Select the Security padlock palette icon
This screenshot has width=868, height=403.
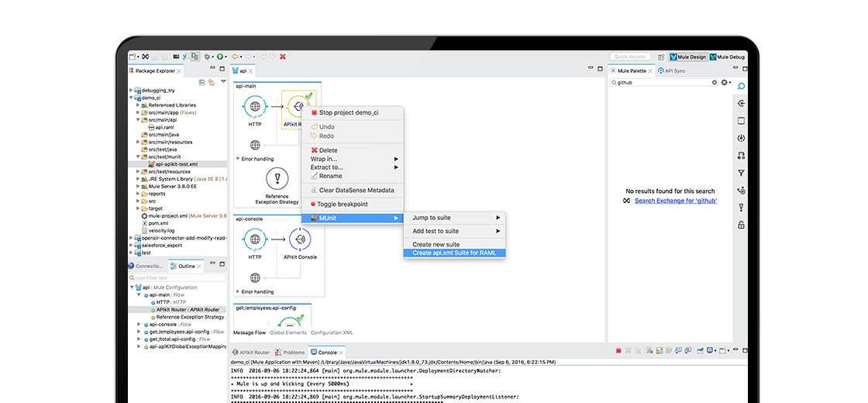(x=741, y=226)
